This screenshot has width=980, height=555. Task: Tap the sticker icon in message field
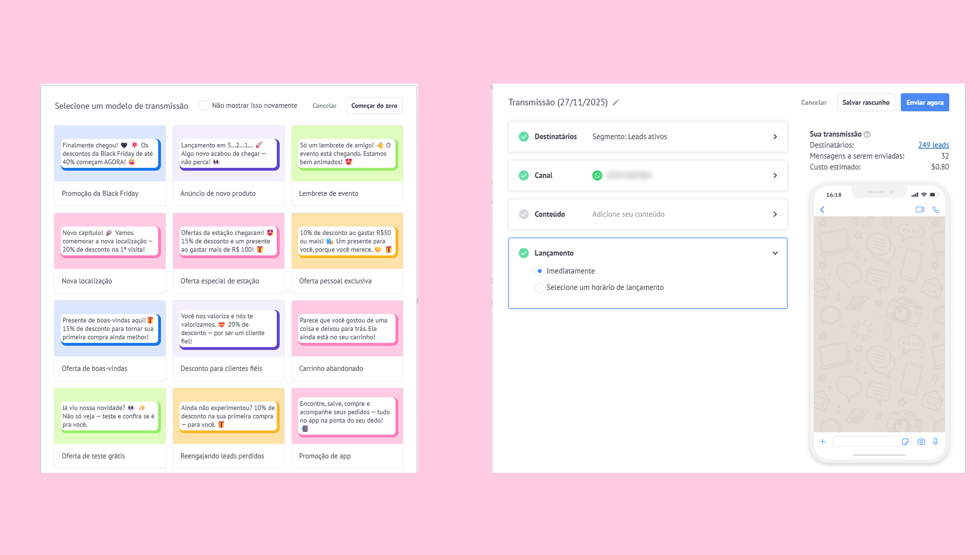click(905, 442)
